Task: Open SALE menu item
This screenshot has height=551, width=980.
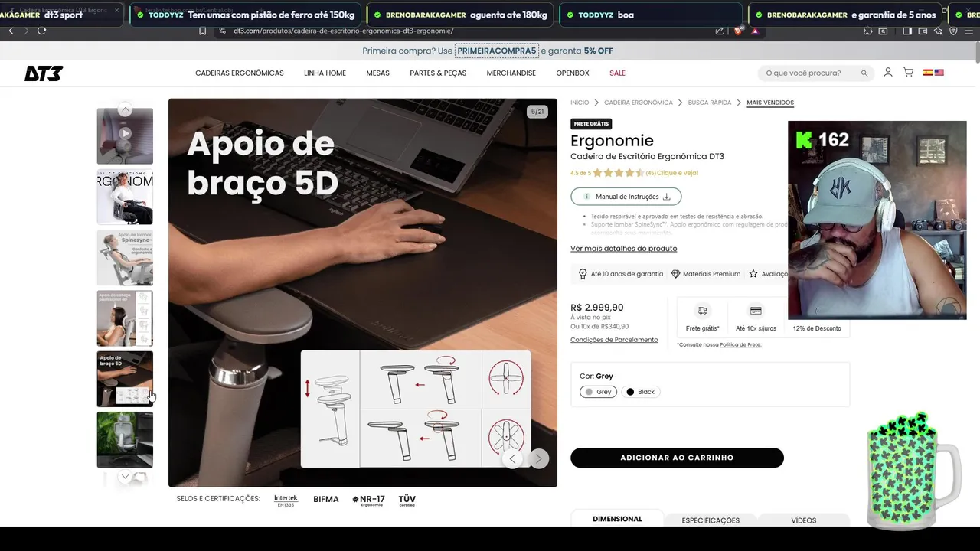Action: [617, 73]
